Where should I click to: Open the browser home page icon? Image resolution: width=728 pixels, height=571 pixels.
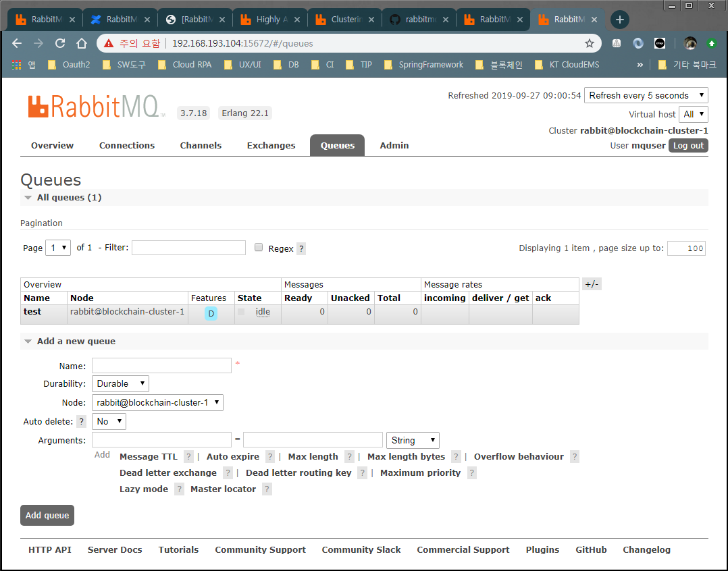(82, 44)
